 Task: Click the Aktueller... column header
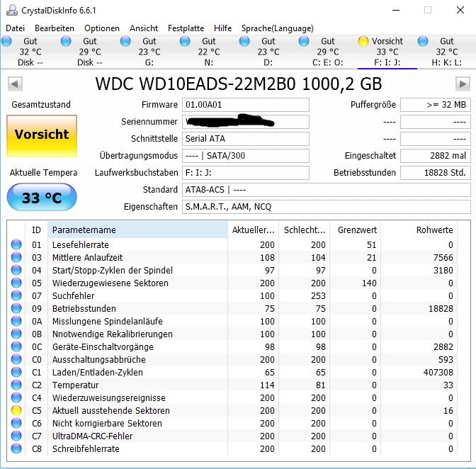253,230
